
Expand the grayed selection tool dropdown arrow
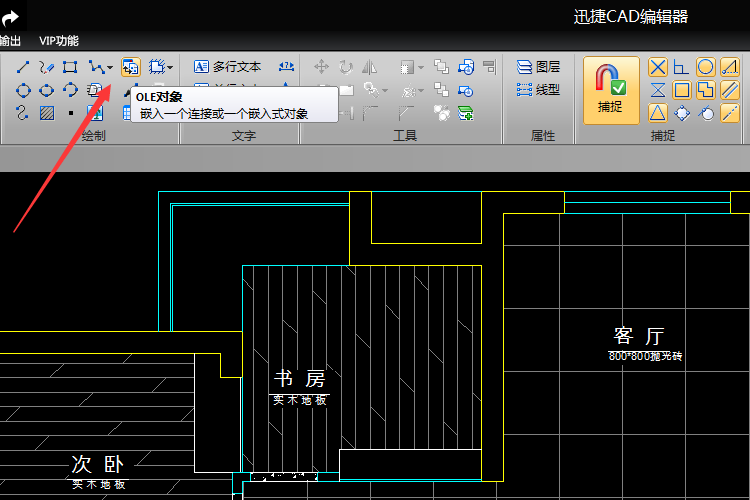click(x=421, y=67)
